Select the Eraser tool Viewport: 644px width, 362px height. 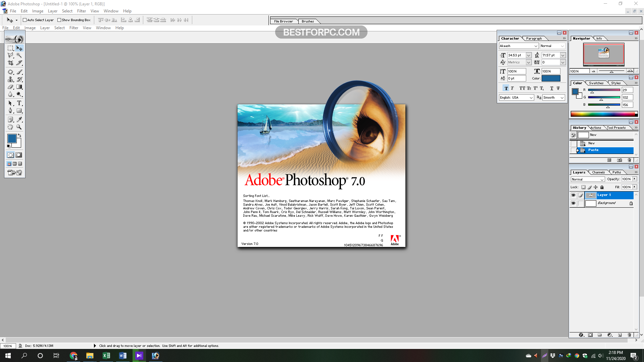(x=10, y=87)
